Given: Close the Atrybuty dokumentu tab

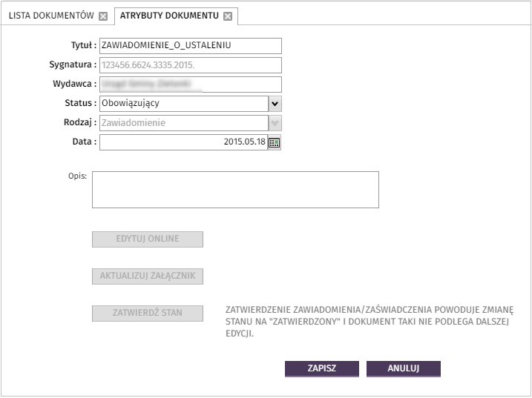Looking at the screenshot, I should [228, 16].
